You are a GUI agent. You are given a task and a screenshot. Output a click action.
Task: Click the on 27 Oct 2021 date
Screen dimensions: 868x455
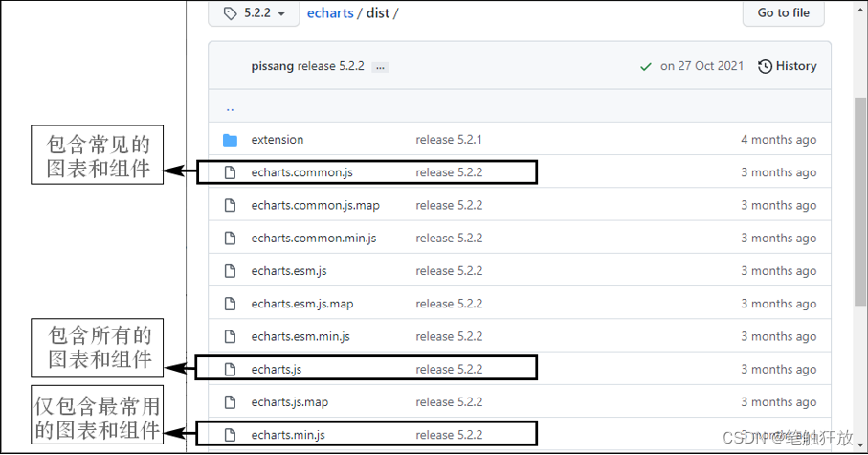701,66
